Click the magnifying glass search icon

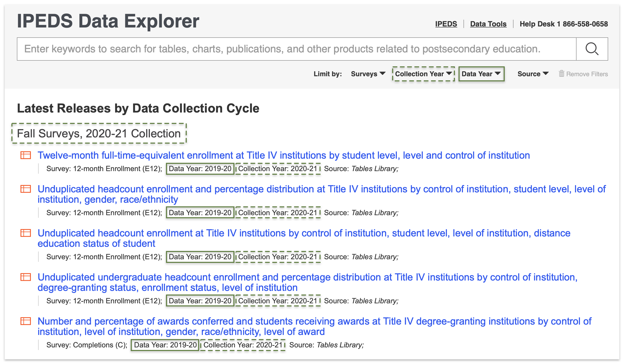point(592,49)
